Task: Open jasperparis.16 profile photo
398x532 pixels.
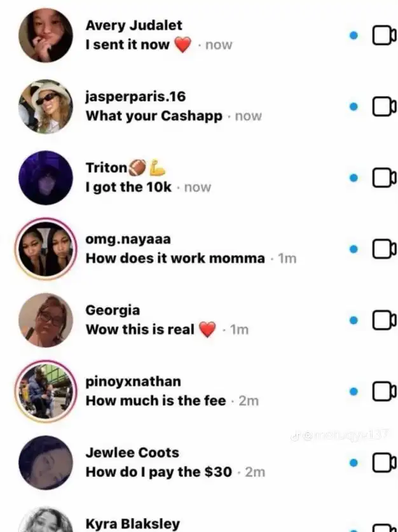Action: [46, 106]
